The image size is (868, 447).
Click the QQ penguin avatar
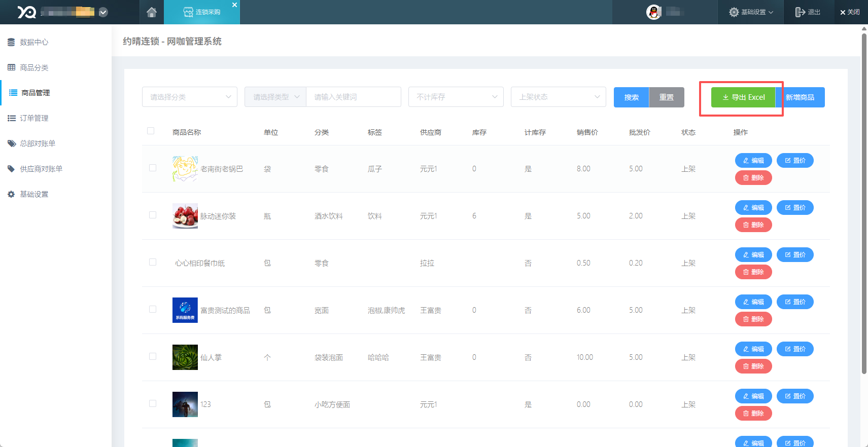(654, 12)
